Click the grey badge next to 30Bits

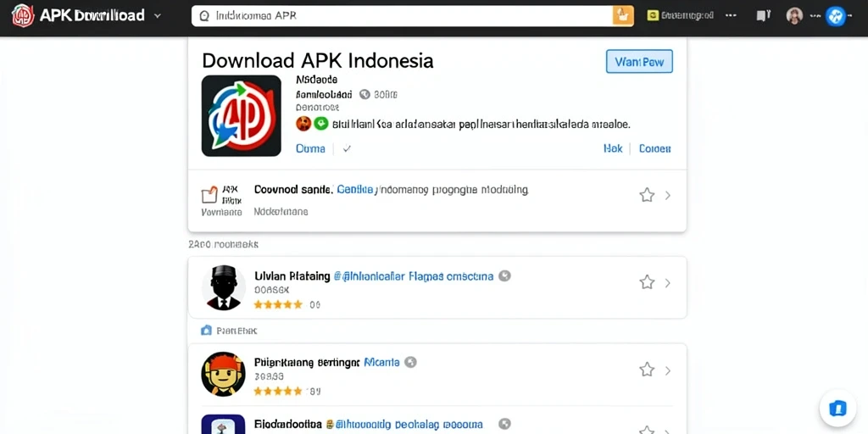click(x=364, y=94)
